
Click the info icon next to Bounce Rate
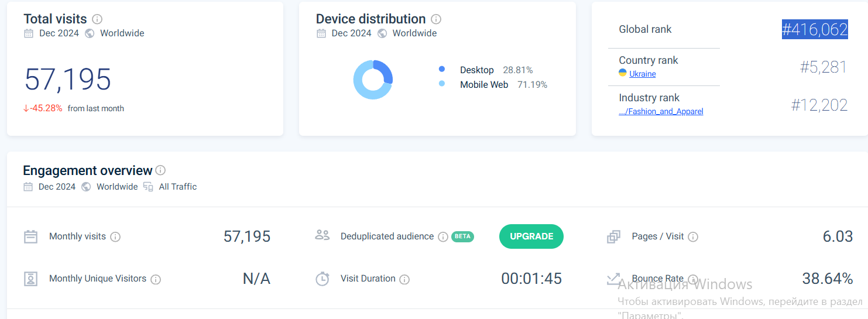pyautogui.click(x=693, y=279)
